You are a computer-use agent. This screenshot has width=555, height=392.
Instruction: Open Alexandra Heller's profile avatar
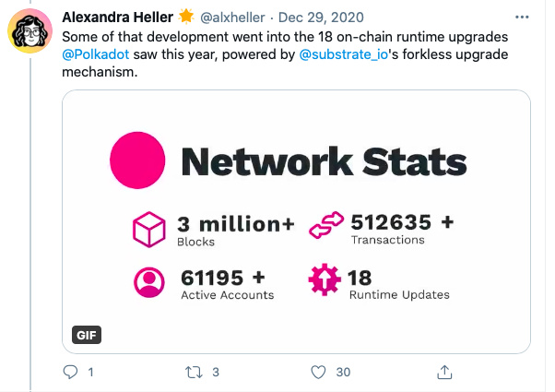click(x=30, y=31)
